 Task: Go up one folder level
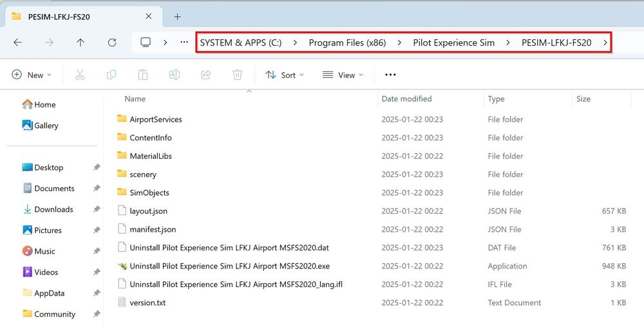pos(80,42)
